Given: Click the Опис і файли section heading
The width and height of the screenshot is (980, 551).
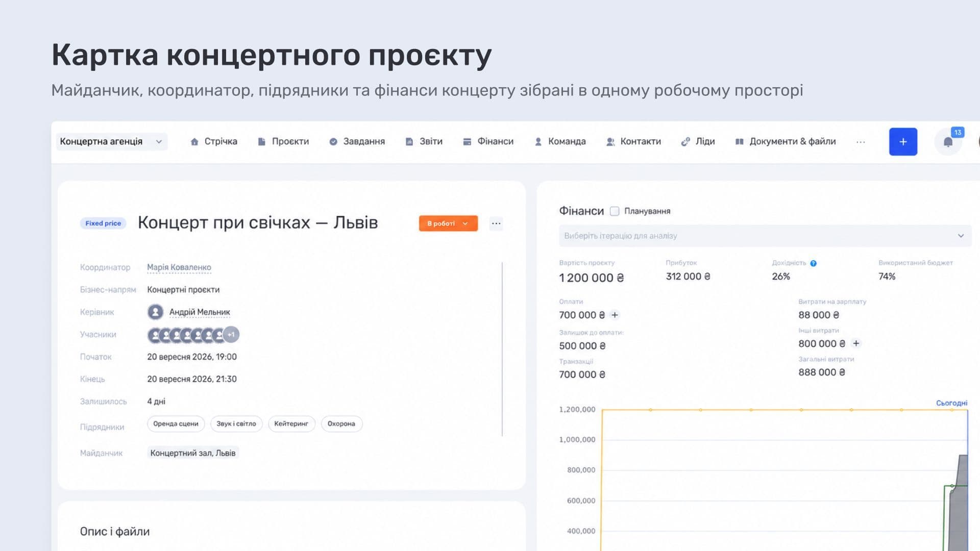Looking at the screenshot, I should (x=115, y=532).
